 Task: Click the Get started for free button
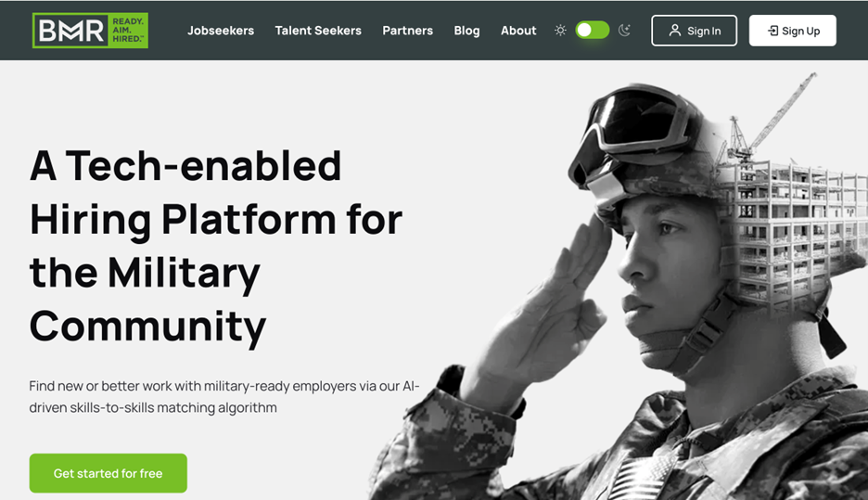click(108, 473)
